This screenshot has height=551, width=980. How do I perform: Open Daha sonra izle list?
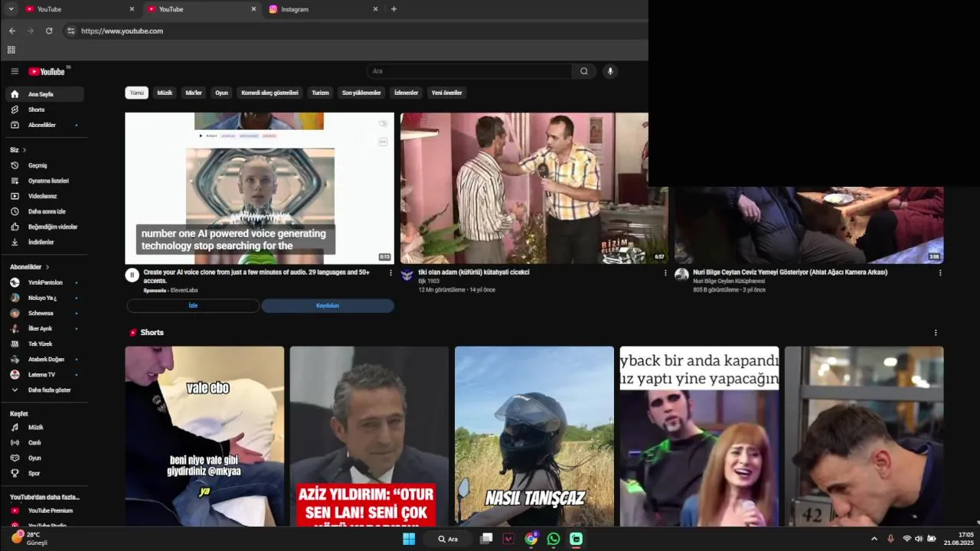pos(44,211)
